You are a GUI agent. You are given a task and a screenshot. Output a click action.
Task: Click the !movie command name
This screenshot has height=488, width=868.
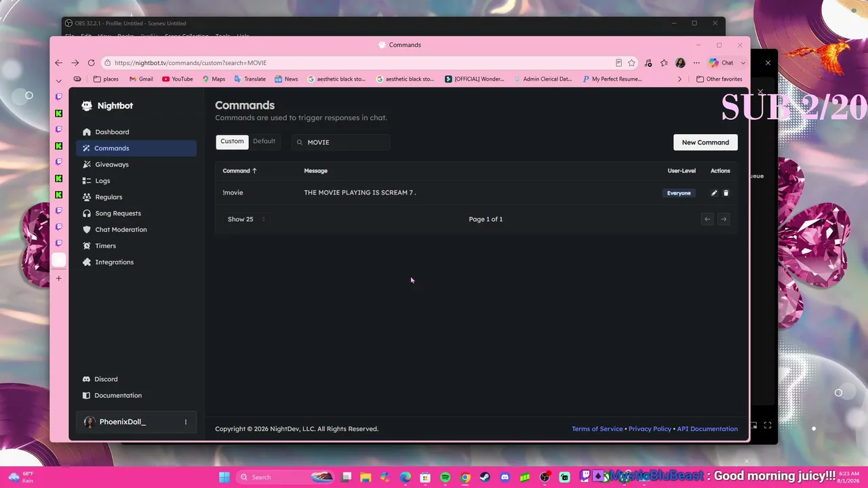(x=233, y=193)
